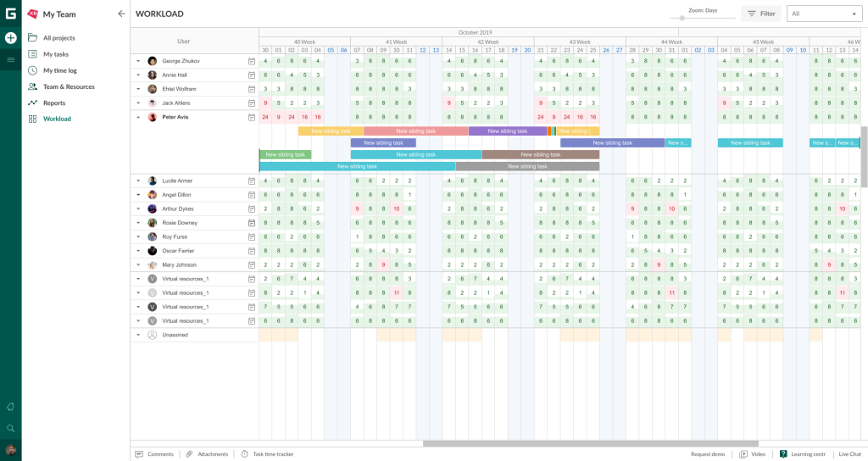This screenshot has width=868, height=461.
Task: Click the GanttPRO logo icon
Action: pos(10,14)
